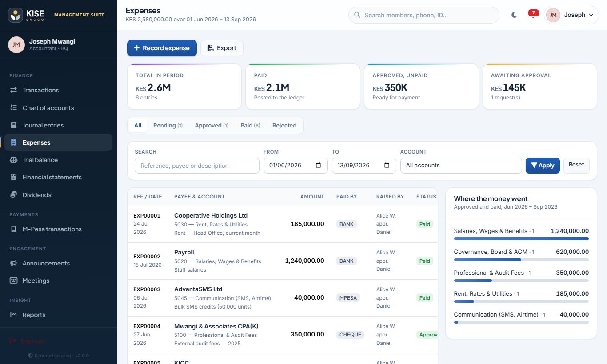Click the funnel icon on Apply

[x=534, y=166]
